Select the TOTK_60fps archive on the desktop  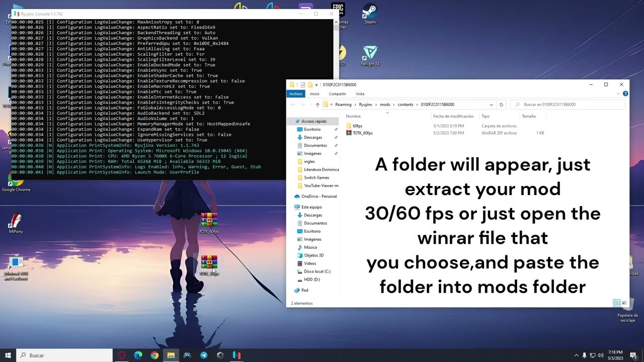(209, 223)
